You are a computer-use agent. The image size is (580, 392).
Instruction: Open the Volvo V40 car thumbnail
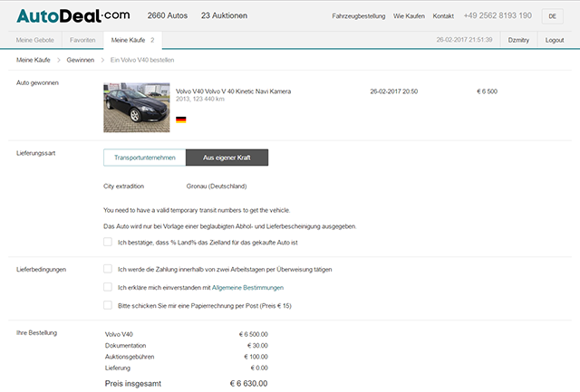click(x=137, y=107)
